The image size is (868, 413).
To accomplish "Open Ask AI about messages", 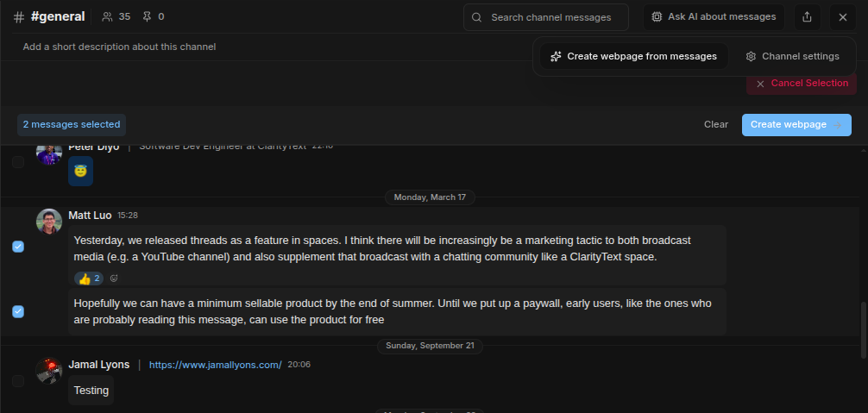I will pos(714,17).
